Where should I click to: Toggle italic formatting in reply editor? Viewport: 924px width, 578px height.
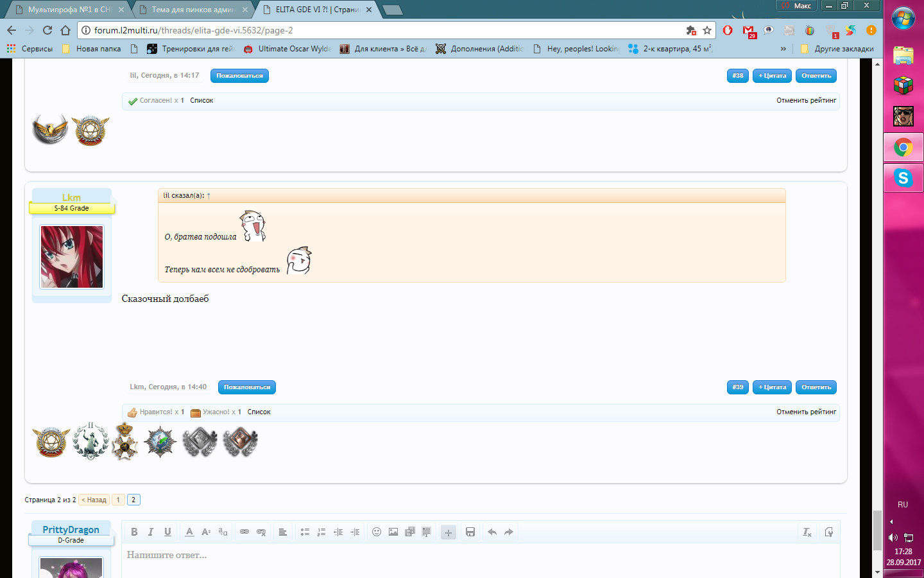(151, 532)
